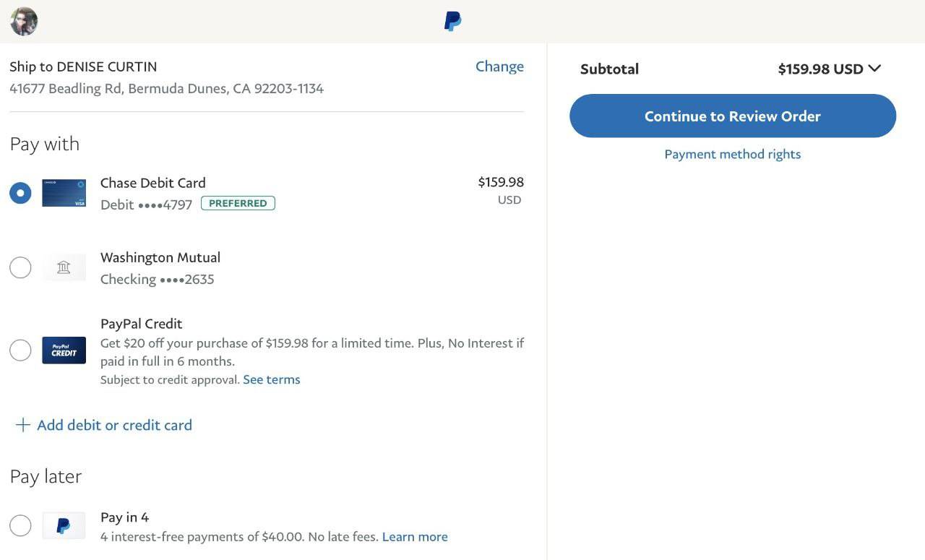
Task: Select the Pay in 4 radio option
Action: point(20,525)
